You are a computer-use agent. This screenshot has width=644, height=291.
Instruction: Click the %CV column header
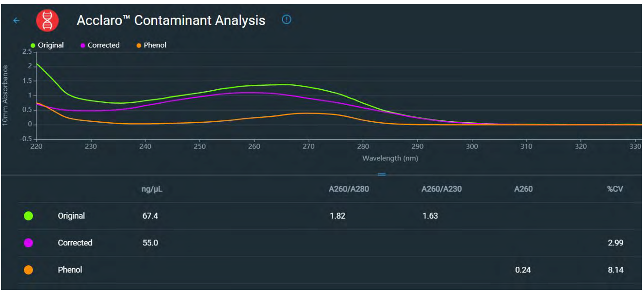coord(615,189)
